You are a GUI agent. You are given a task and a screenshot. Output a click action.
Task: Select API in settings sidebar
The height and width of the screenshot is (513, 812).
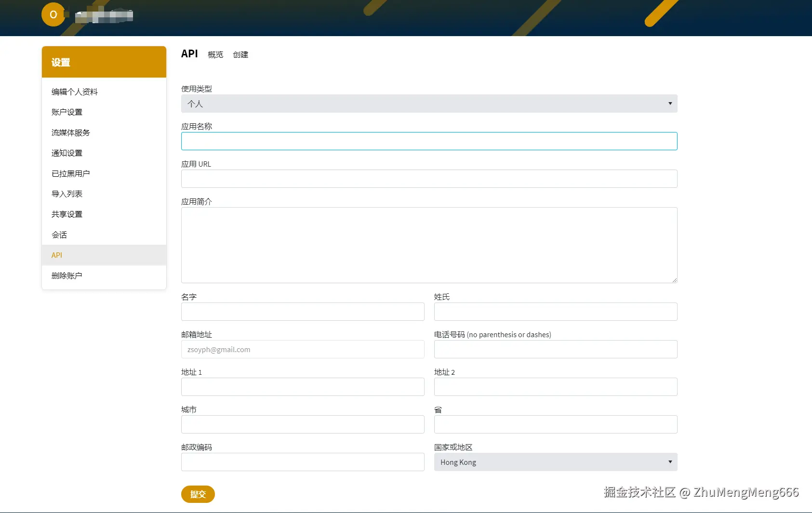[x=104, y=255]
